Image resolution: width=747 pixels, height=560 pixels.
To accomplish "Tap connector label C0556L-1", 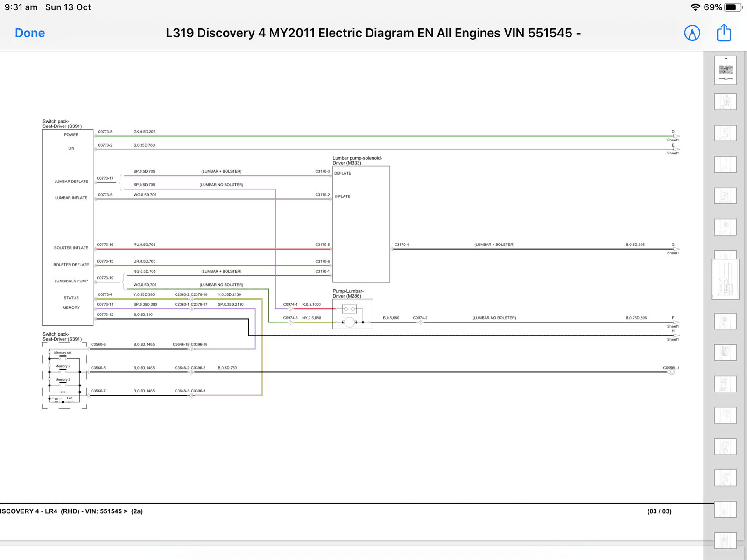I will click(671, 368).
